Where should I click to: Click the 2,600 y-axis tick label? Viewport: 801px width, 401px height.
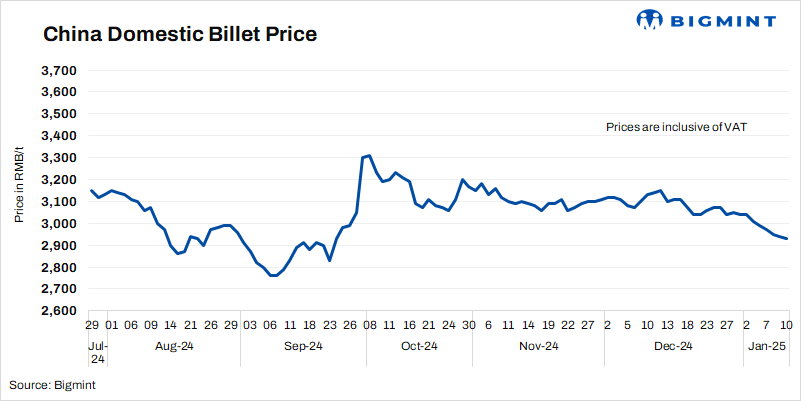pos(60,311)
